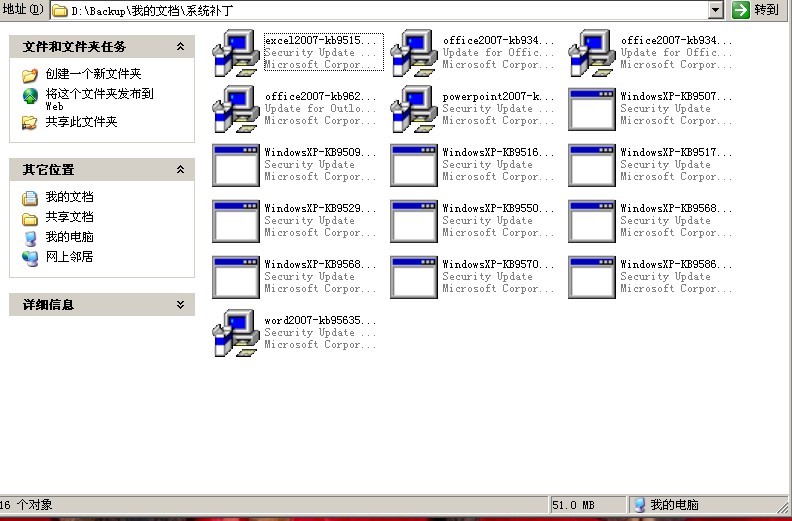Collapse the 文件和文件夹任务 panel
This screenshot has width=792, height=521.
(180, 46)
